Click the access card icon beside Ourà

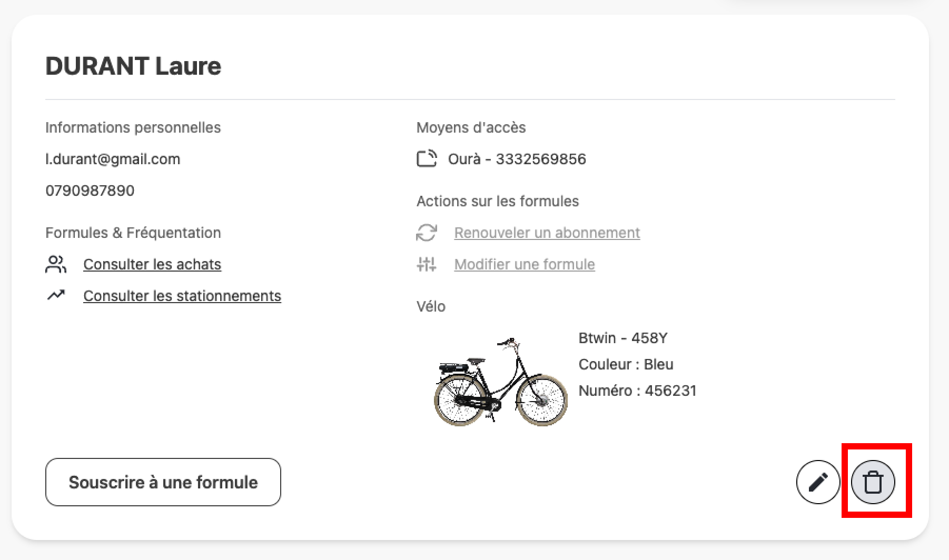(x=427, y=159)
